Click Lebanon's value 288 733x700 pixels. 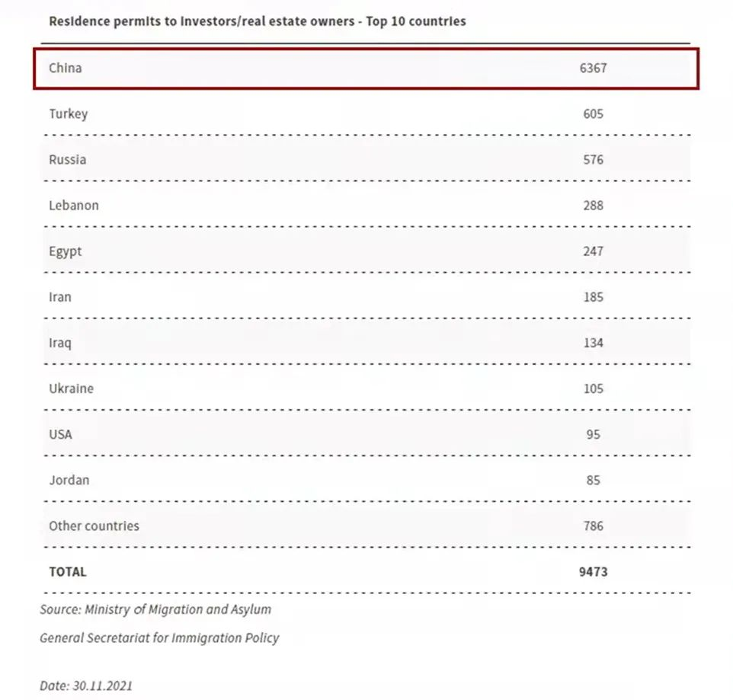coord(593,205)
